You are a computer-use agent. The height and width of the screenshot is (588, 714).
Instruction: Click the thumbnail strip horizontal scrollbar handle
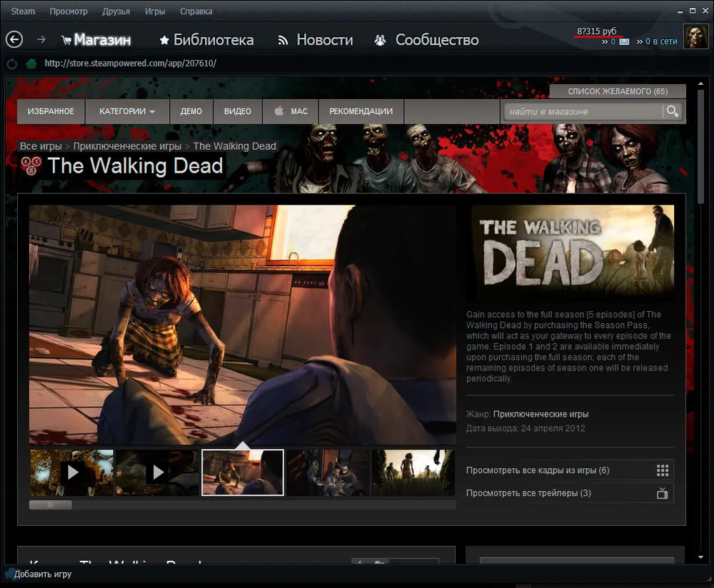(x=50, y=505)
